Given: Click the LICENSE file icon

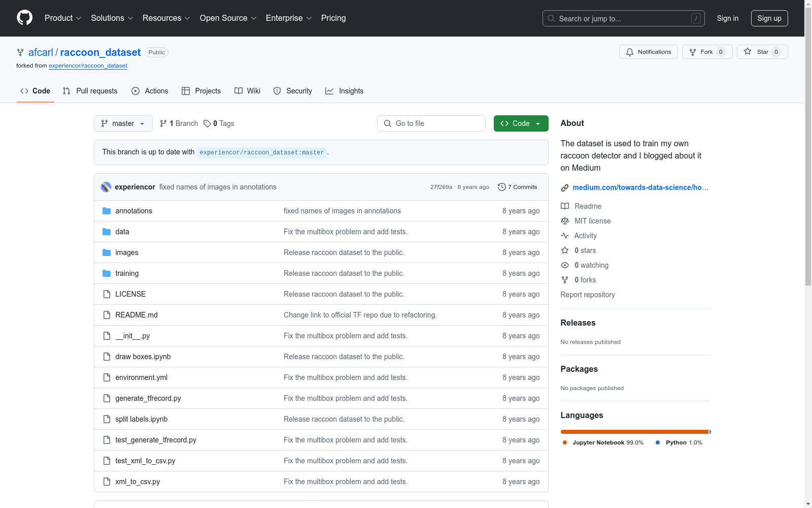Looking at the screenshot, I should click(107, 294).
